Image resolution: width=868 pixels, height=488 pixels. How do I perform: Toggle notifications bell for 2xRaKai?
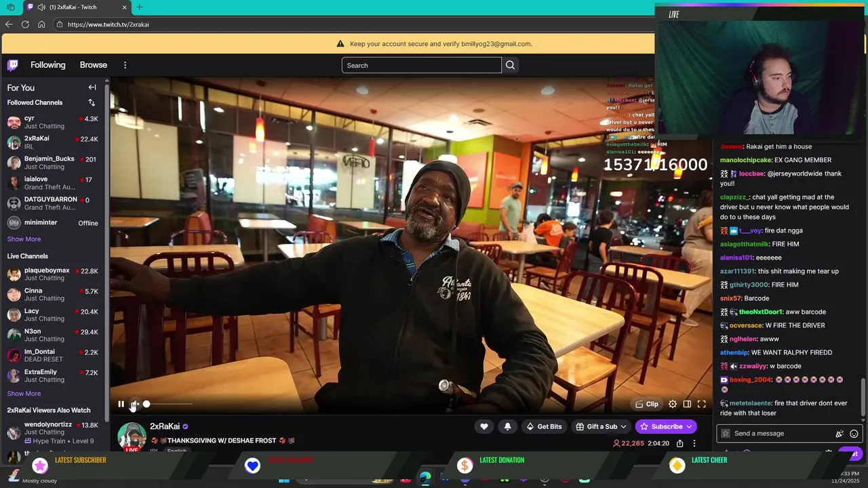(x=507, y=426)
